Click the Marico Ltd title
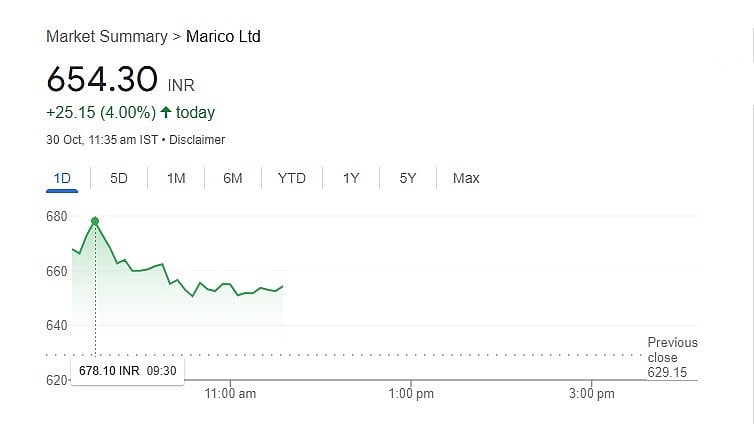This screenshot has width=754, height=424. [x=223, y=37]
